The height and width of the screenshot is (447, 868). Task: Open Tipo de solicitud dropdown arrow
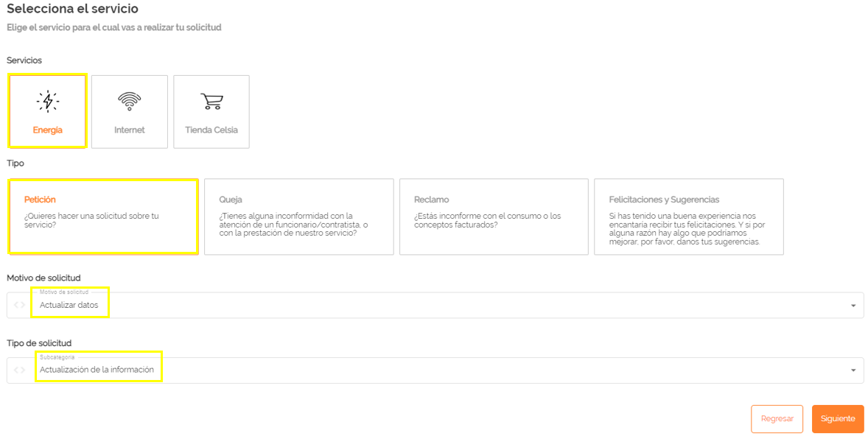click(x=853, y=370)
